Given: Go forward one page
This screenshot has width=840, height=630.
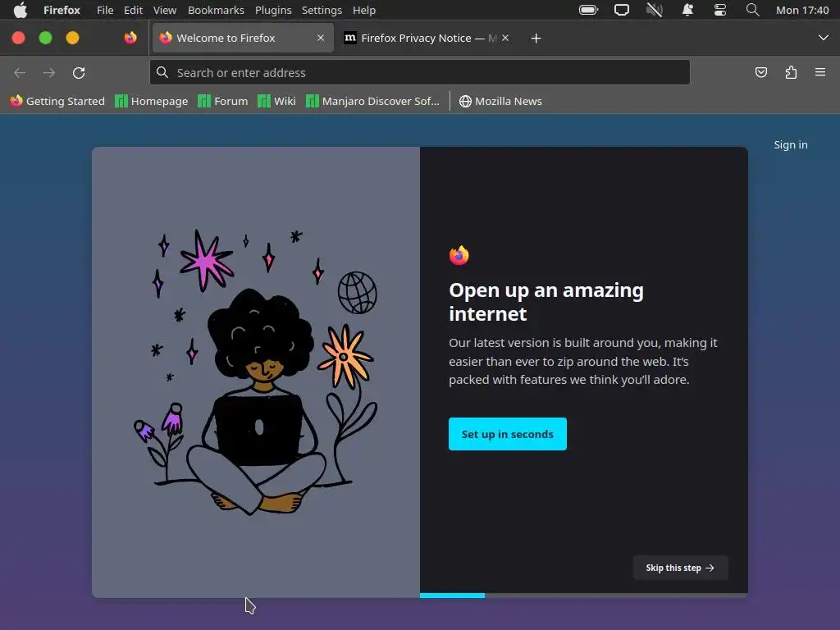Looking at the screenshot, I should [x=49, y=72].
